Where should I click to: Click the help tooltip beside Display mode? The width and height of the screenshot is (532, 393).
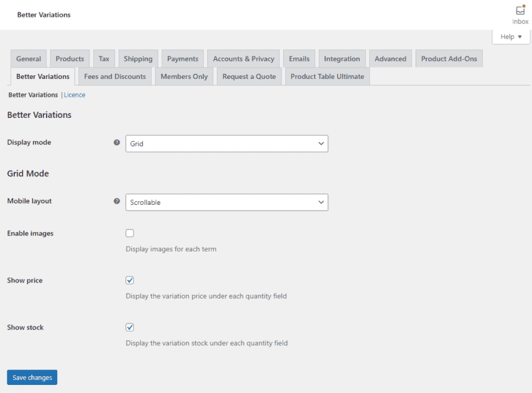coord(117,142)
